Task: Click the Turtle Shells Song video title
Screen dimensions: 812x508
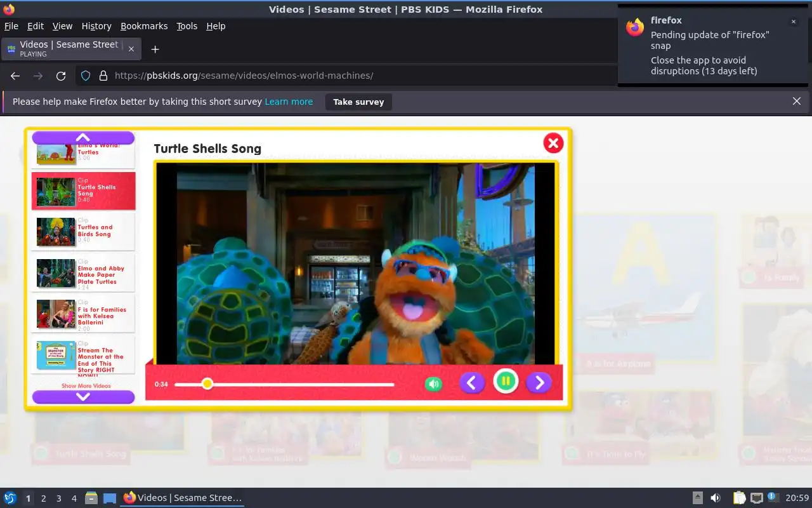Action: click(207, 149)
